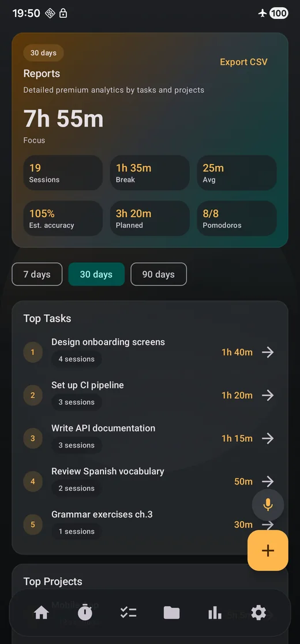Open arrow for Set up CI pipeline
300x644 pixels.
coord(268,395)
